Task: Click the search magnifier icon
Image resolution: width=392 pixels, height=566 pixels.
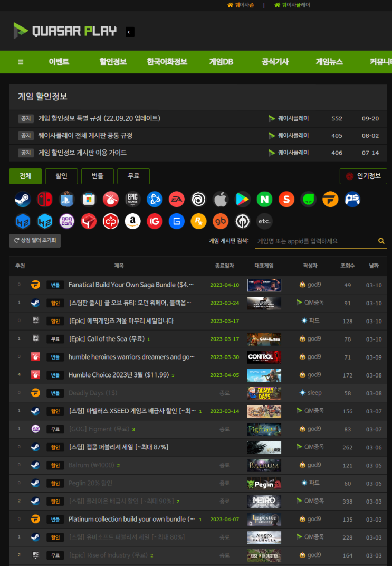Action: point(381,241)
